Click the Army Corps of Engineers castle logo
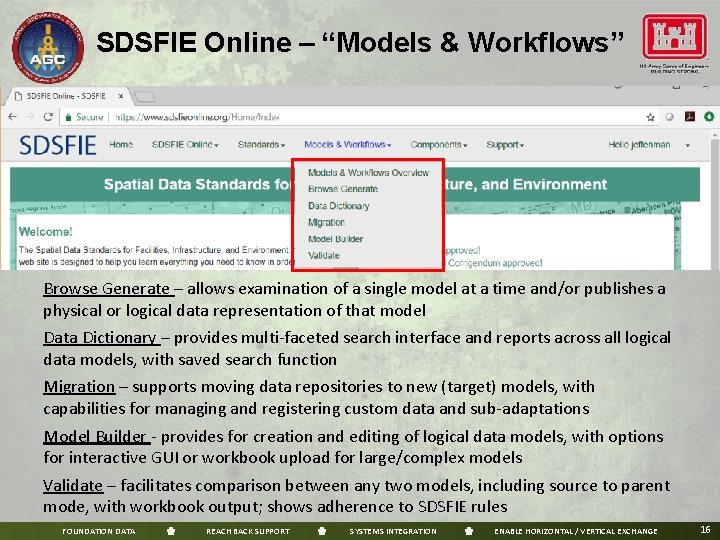Image resolution: width=720 pixels, height=540 pixels. click(674, 37)
